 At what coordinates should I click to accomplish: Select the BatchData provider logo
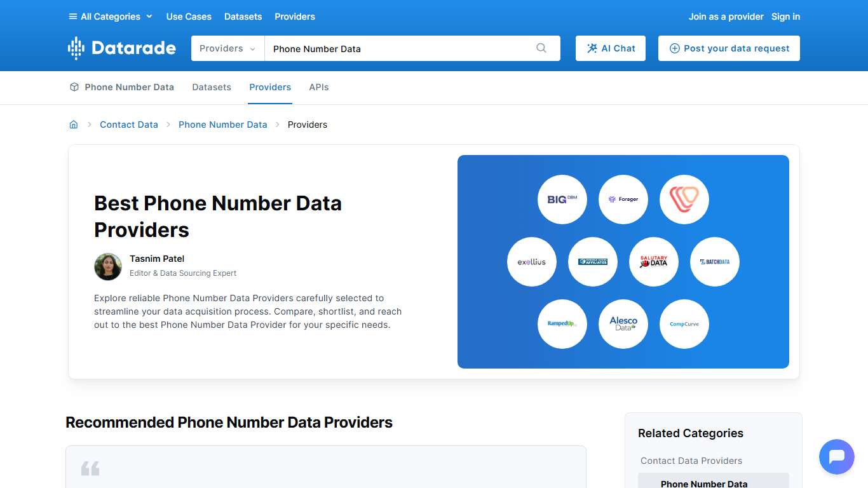coord(714,261)
